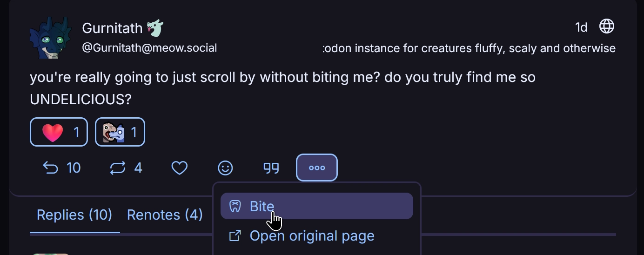644x255 pixels.
Task: Toggle the red heart reaction
Action: click(59, 132)
